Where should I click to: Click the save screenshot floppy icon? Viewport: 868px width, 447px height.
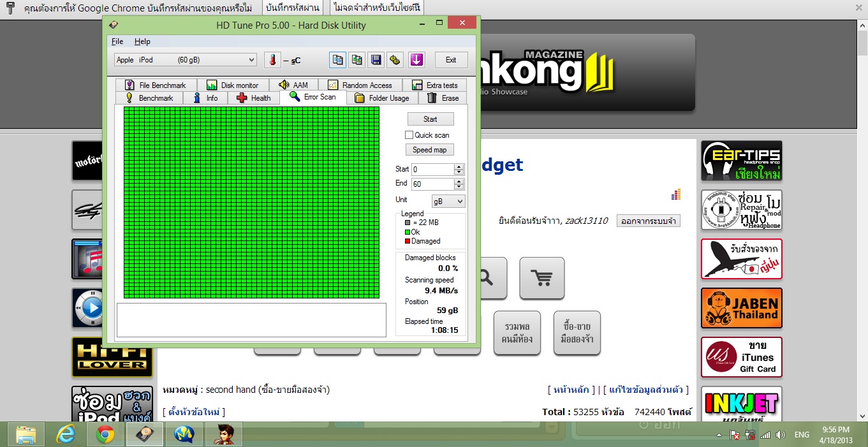[376, 60]
